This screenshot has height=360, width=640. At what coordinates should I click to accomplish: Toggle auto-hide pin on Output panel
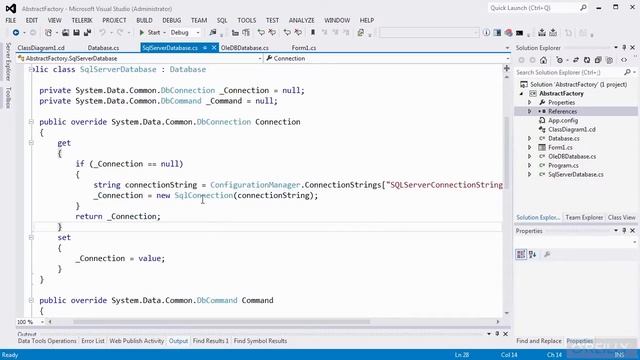[497, 334]
